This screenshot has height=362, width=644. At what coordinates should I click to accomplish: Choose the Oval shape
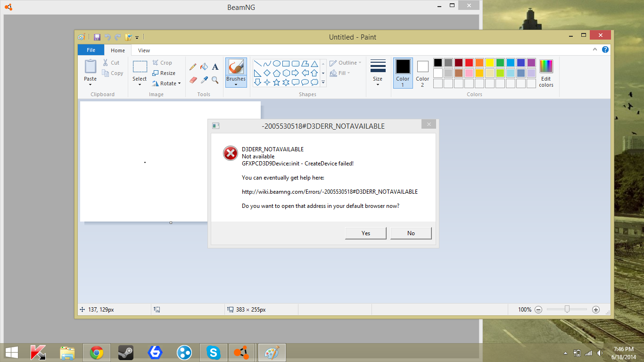click(x=277, y=64)
